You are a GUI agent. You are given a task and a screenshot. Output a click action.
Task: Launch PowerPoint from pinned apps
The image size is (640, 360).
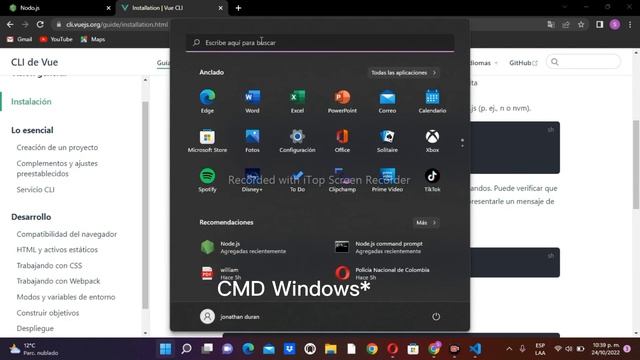(x=342, y=101)
